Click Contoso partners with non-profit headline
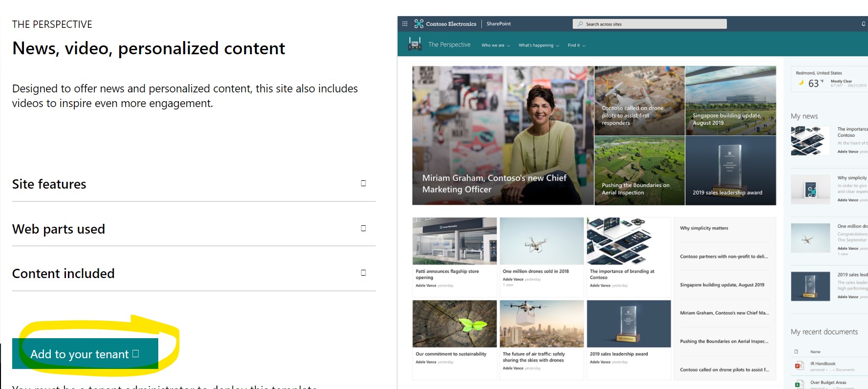The width and height of the screenshot is (868, 389). (x=724, y=257)
